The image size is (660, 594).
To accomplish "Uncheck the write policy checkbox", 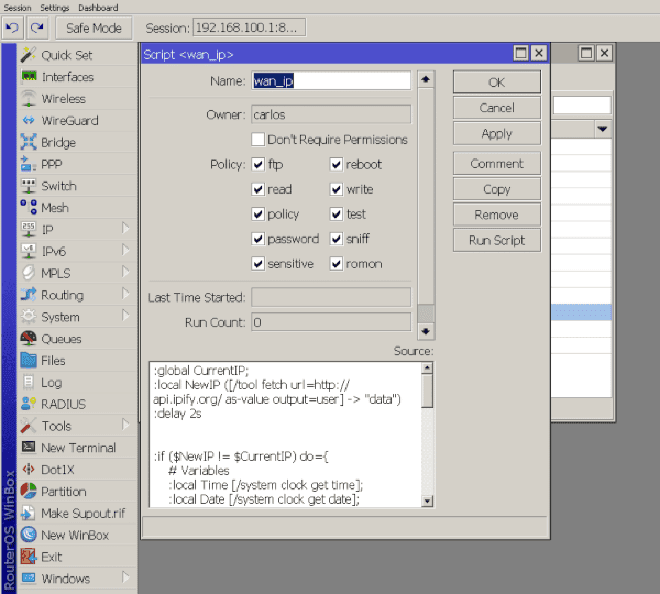I will tap(336, 189).
